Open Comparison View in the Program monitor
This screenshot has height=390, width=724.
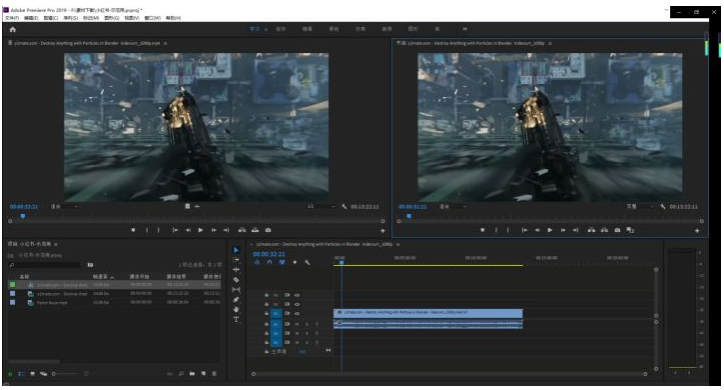point(630,230)
